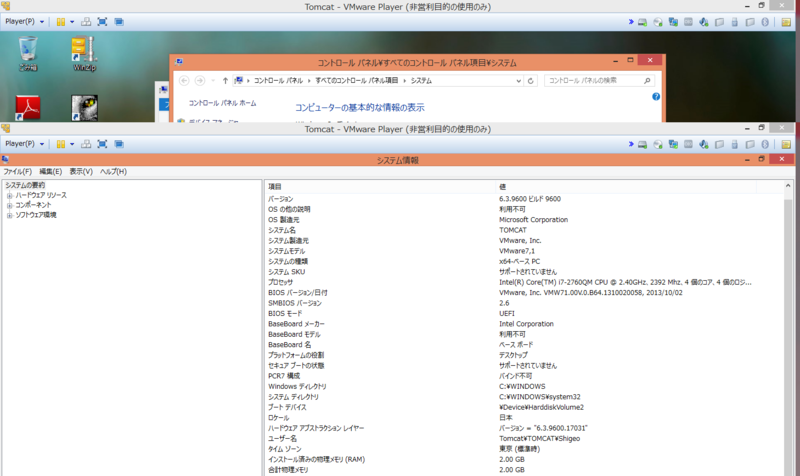Screen dimensions: 800x476
Task: Click 項目 column header
Action: [x=380, y=187]
